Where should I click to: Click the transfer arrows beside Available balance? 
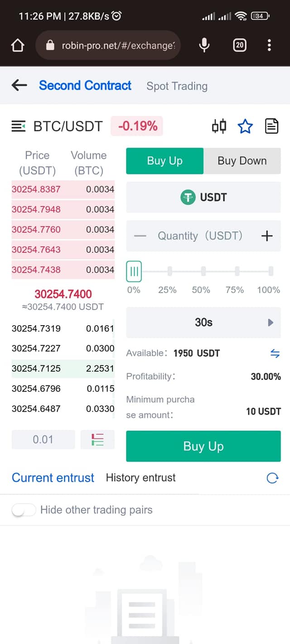point(275,354)
